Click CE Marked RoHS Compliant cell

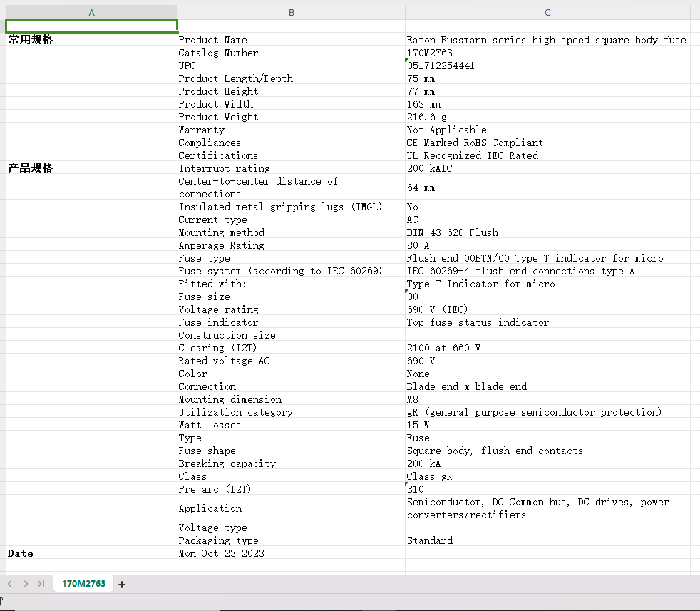point(547,143)
